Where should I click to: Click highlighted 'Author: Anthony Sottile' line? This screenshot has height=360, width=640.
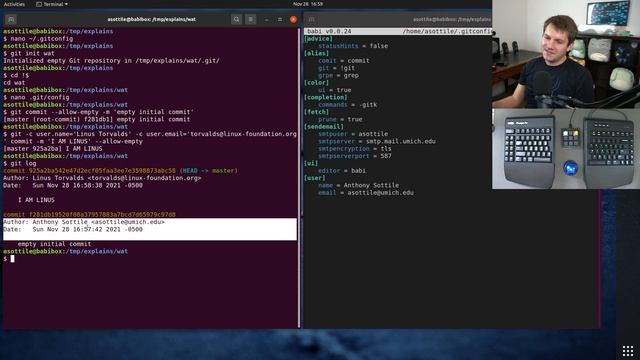click(x=84, y=222)
